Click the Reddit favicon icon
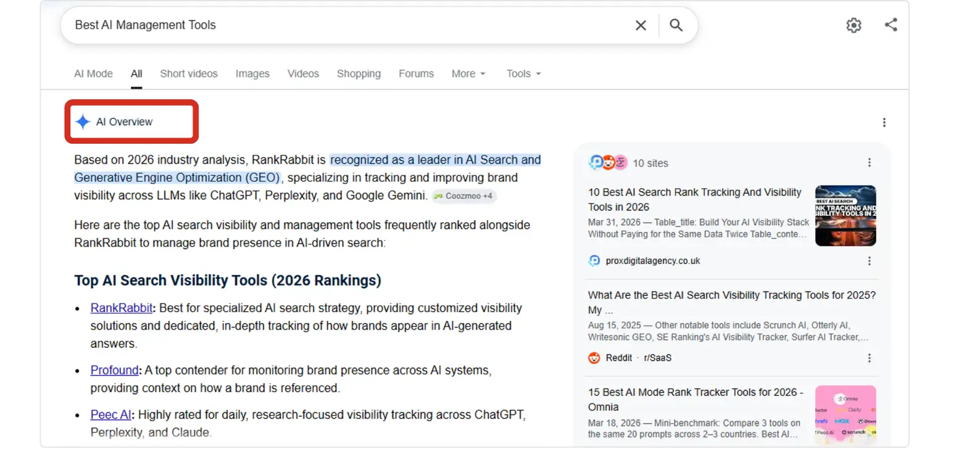Viewport: 980px width, 449px height. click(x=594, y=358)
